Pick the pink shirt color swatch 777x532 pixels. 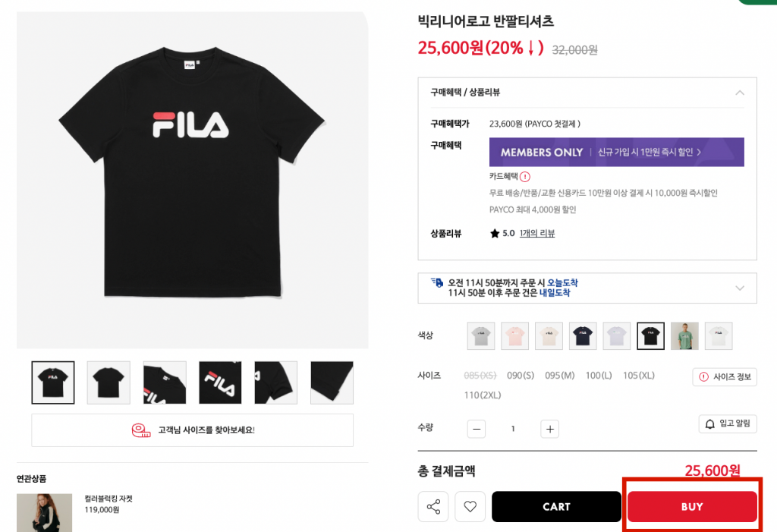tap(514, 335)
